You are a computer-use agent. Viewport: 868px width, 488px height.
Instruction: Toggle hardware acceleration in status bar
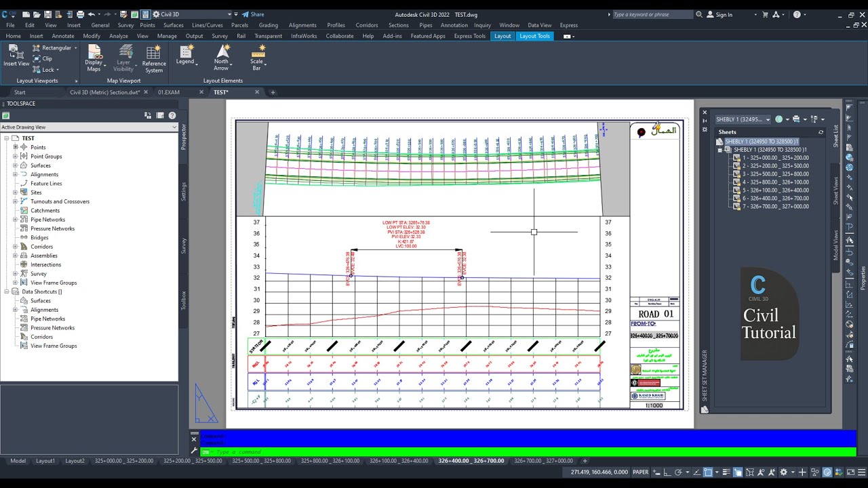click(827, 472)
